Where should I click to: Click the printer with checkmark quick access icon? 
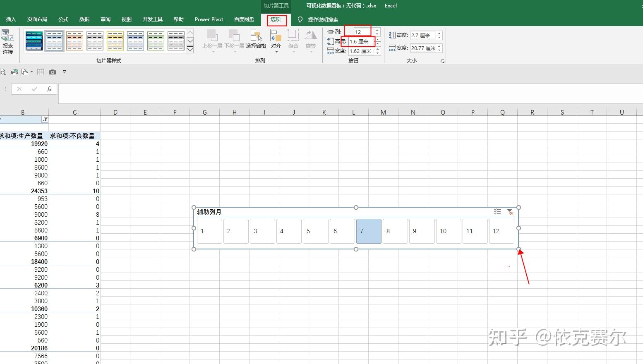click(x=14, y=72)
